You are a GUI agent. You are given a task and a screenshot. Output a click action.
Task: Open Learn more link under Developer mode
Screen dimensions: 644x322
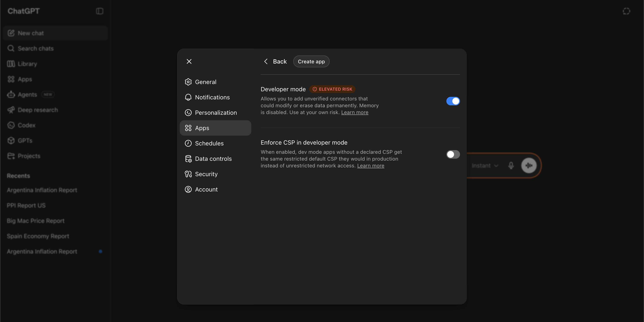pyautogui.click(x=355, y=112)
